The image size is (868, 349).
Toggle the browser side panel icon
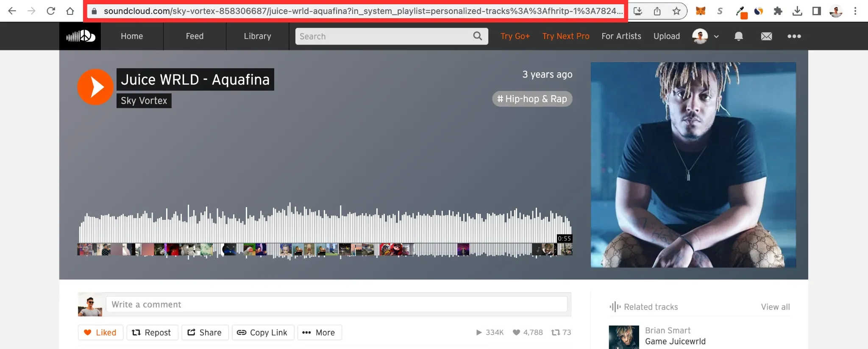[x=816, y=11]
